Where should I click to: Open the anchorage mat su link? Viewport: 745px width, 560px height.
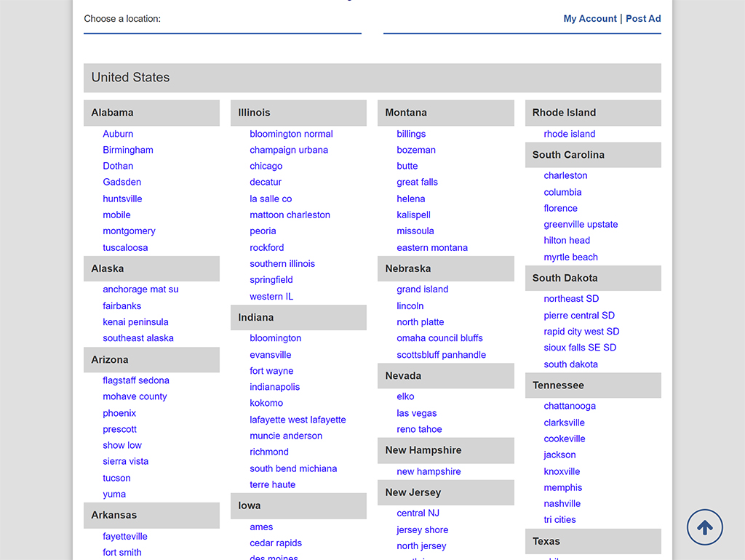click(x=140, y=289)
